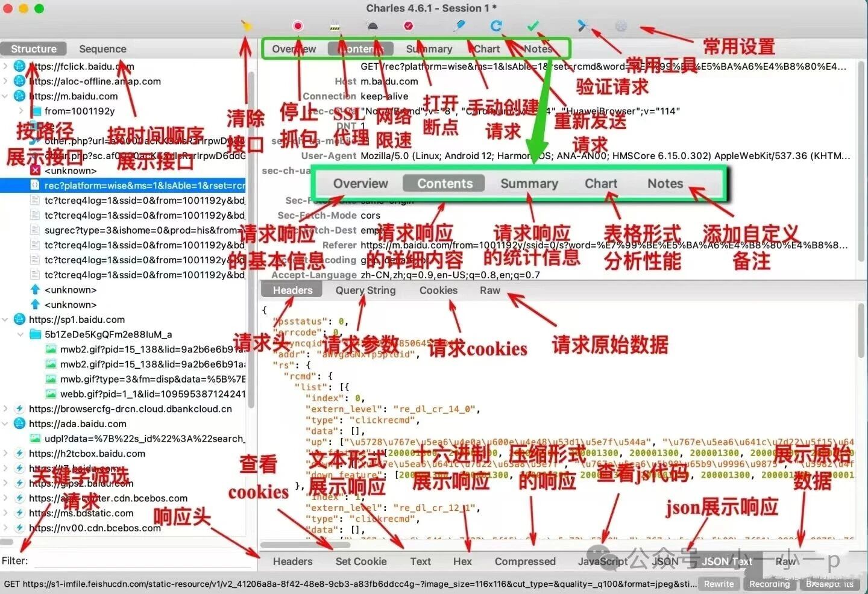Click the structure tree horizontal scrollbar
Image resolution: width=868 pixels, height=594 pixels.
coord(7,542)
